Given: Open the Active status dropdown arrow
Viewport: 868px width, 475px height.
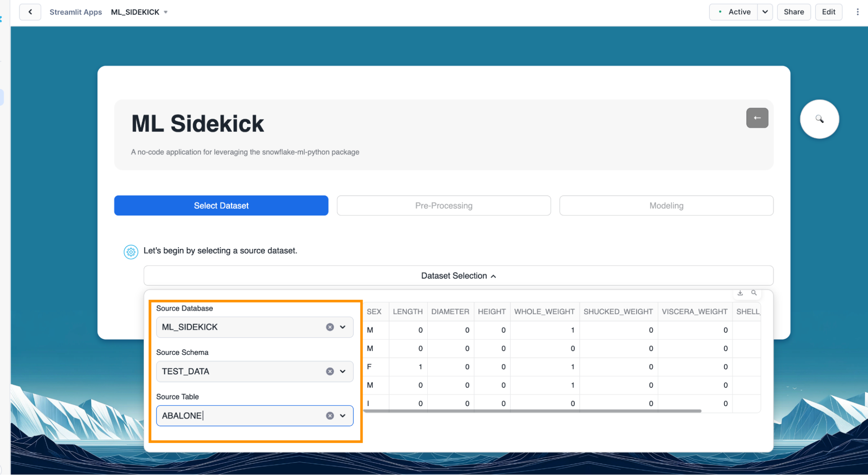Looking at the screenshot, I should coord(765,12).
